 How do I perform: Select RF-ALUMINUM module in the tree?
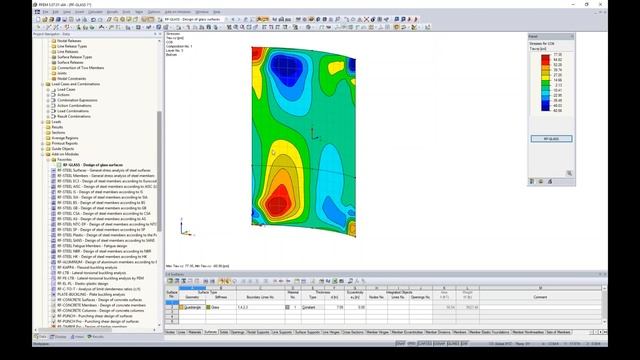click(107, 262)
